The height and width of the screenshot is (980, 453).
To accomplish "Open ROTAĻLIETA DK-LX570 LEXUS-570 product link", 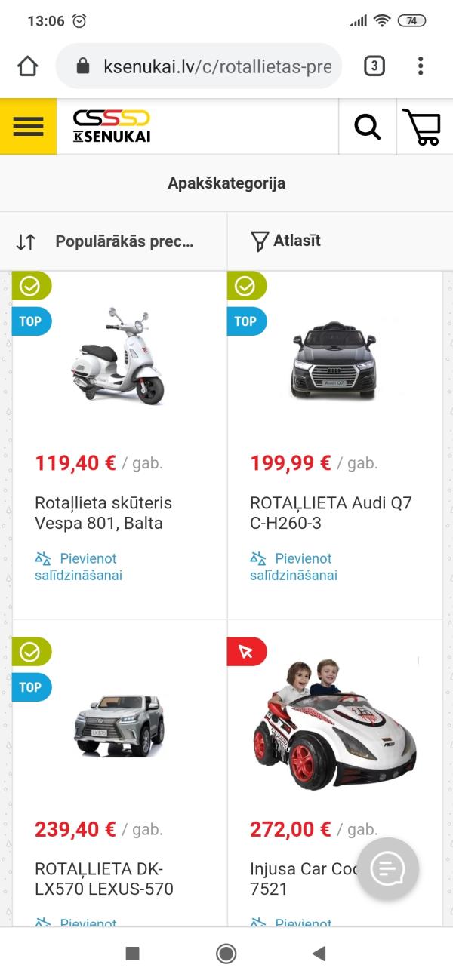I will tap(104, 879).
